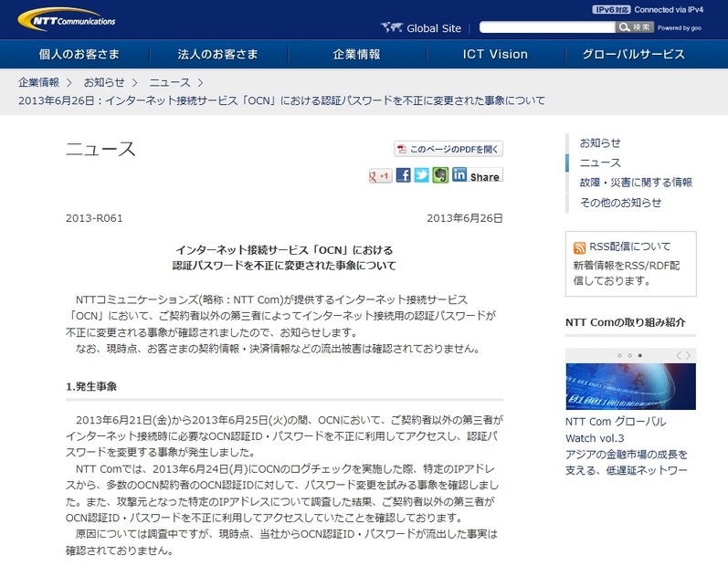Clip the page with Evernote icon
728x566 pixels.
[440, 175]
